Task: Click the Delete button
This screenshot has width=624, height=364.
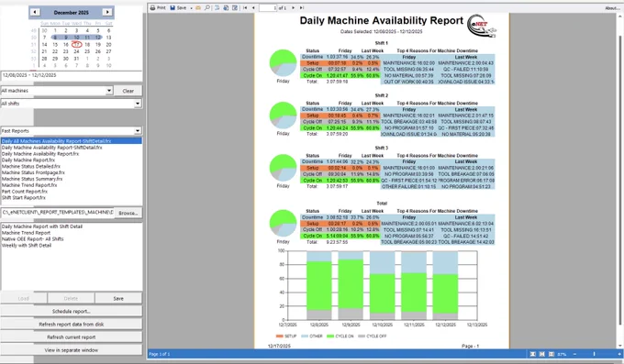Action: (71, 298)
